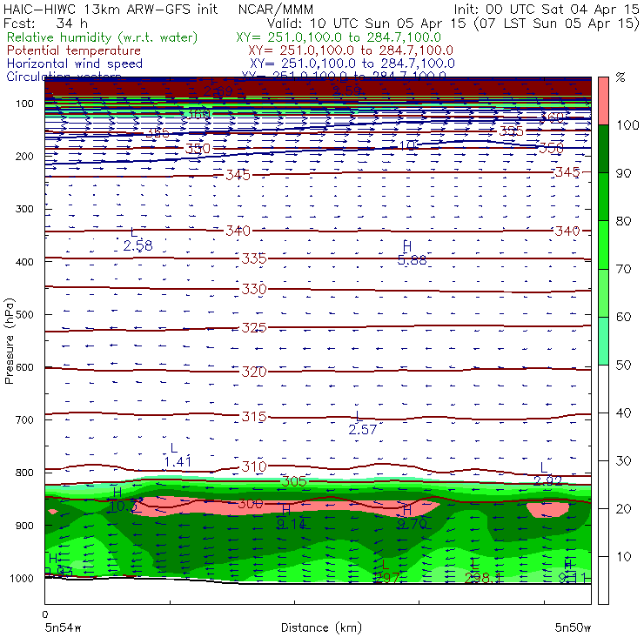The image size is (644, 644).
Task: Click the '325' potential temperature contour label
Action: coord(254,328)
